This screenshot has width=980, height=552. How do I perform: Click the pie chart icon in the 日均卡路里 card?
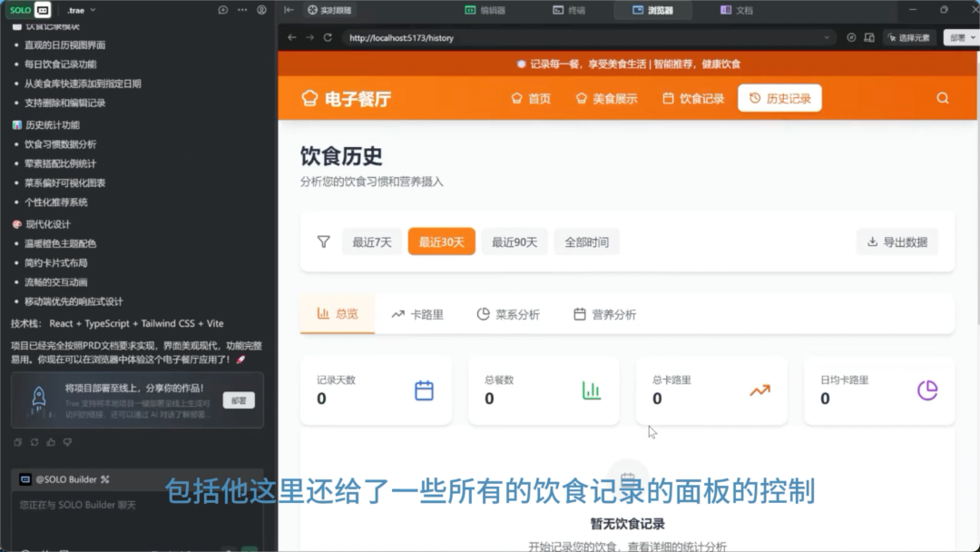click(927, 390)
